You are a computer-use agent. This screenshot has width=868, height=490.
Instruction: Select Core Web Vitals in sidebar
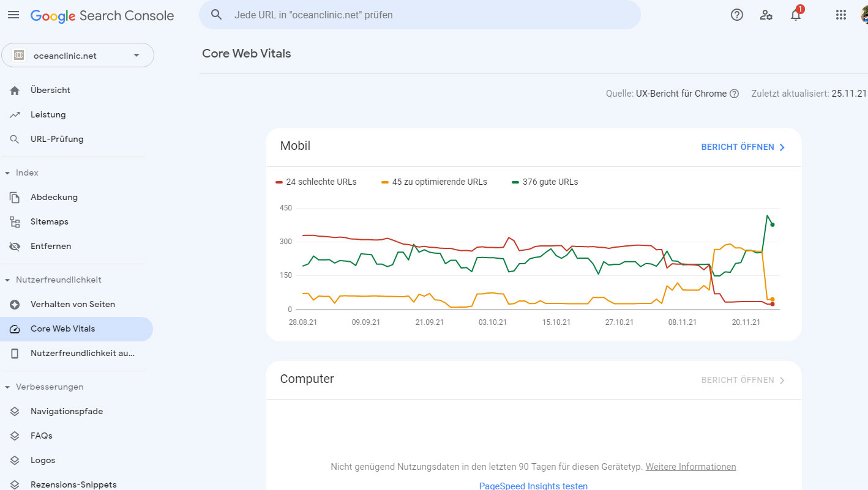pyautogui.click(x=77, y=329)
